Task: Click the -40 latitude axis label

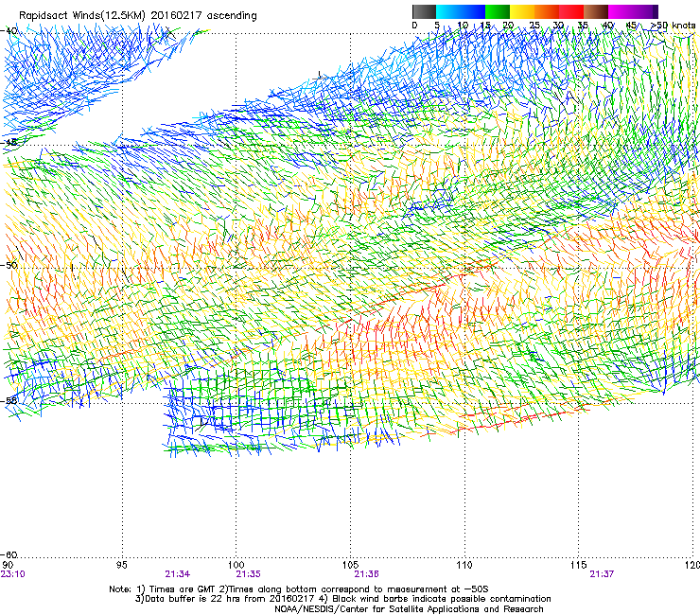Action: (x=9, y=30)
